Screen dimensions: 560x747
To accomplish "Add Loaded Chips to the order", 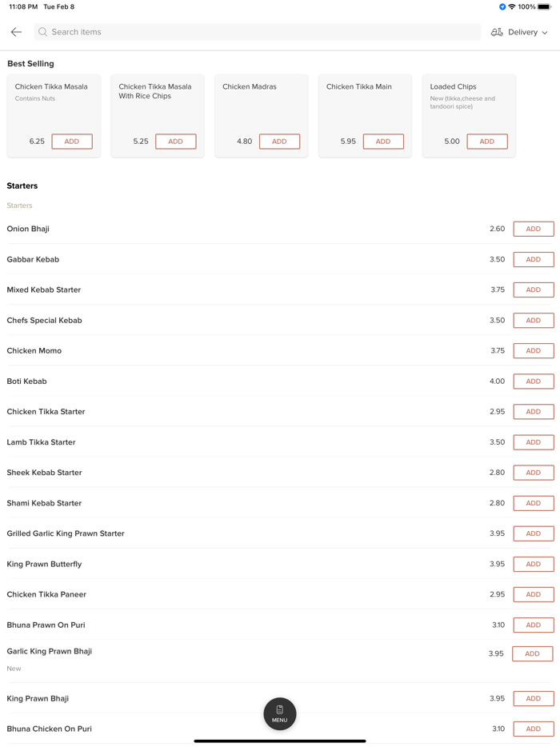I will pyautogui.click(x=486, y=142).
